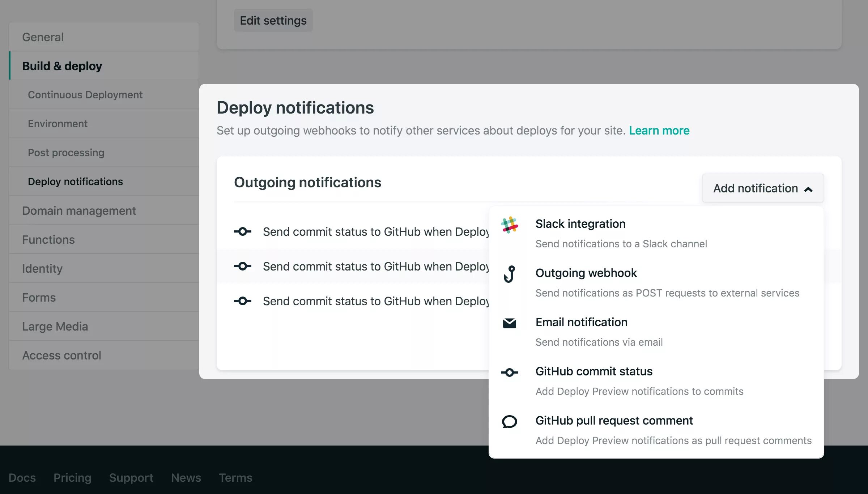Select Outgoing webhook menu entry
This screenshot has height=494, width=868.
tap(586, 273)
